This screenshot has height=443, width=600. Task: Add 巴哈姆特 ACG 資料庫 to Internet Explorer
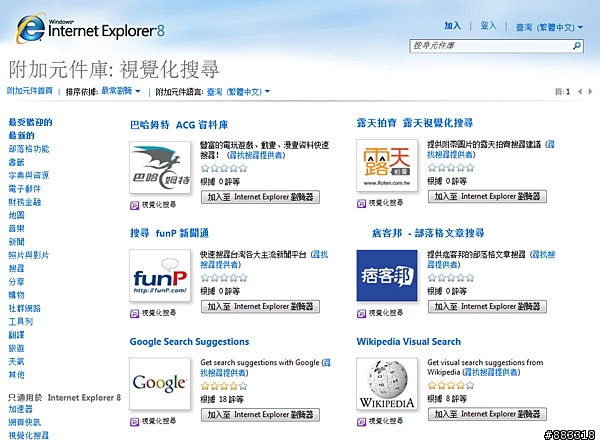pyautogui.click(x=260, y=197)
